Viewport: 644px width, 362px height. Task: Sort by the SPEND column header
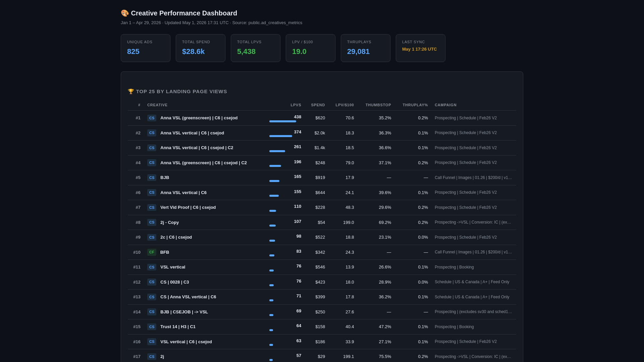[318, 105]
